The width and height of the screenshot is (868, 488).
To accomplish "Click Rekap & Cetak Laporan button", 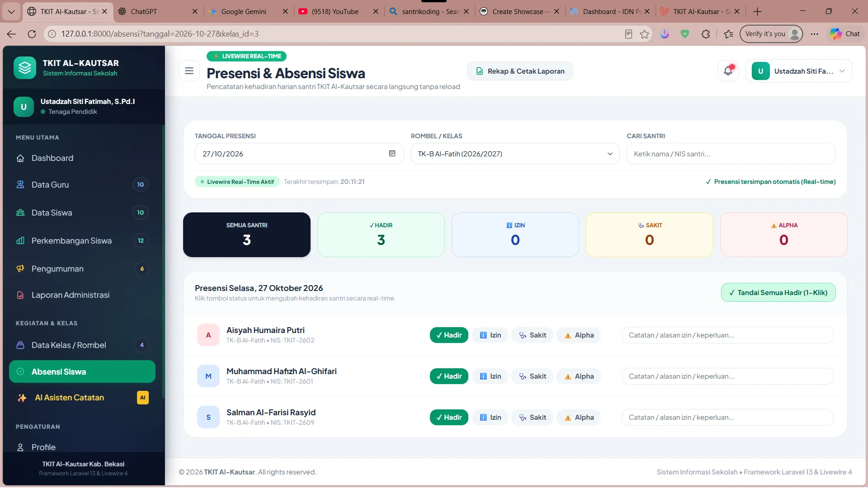I will [x=520, y=71].
